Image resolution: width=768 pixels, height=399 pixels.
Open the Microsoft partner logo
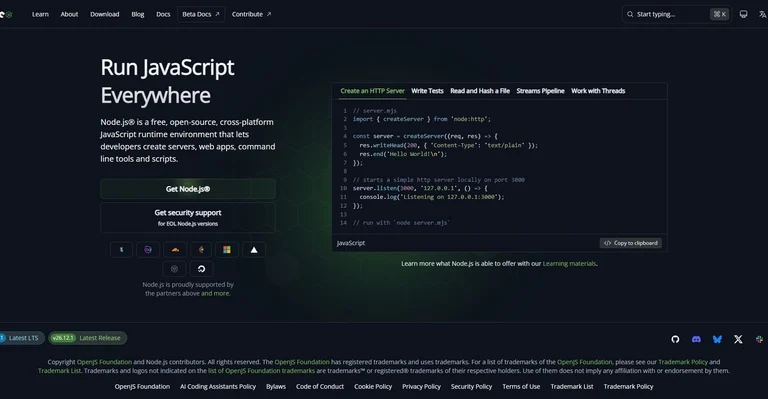[227, 250]
